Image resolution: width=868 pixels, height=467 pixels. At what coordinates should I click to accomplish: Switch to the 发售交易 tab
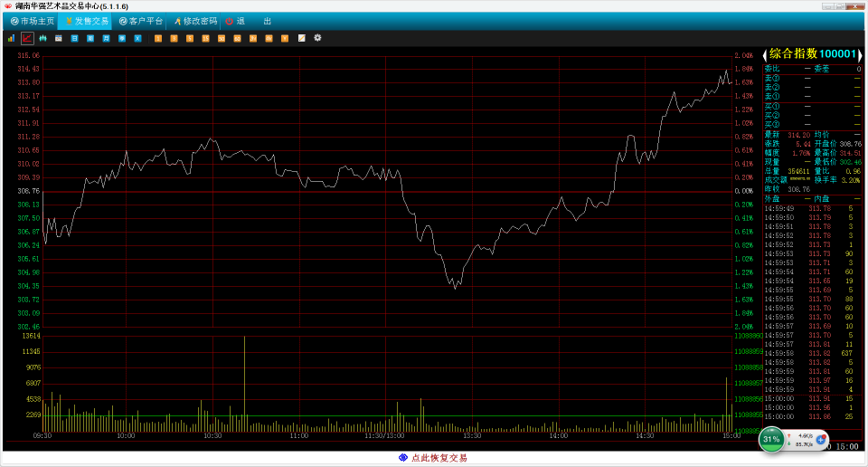tap(87, 21)
